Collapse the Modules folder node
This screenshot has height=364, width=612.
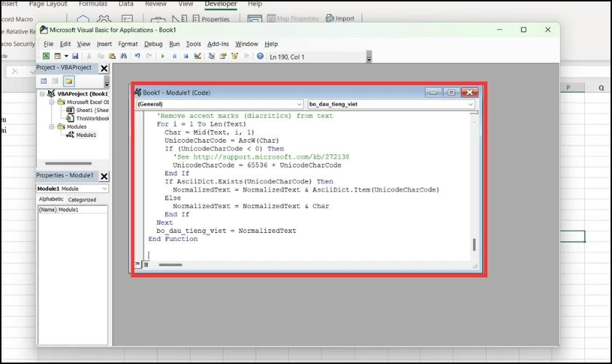click(x=52, y=127)
